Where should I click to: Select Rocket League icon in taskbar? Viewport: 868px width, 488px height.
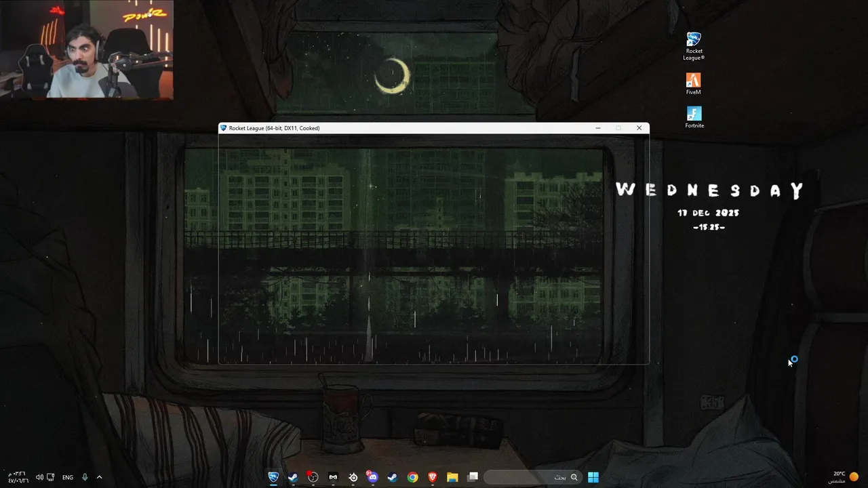(x=273, y=477)
